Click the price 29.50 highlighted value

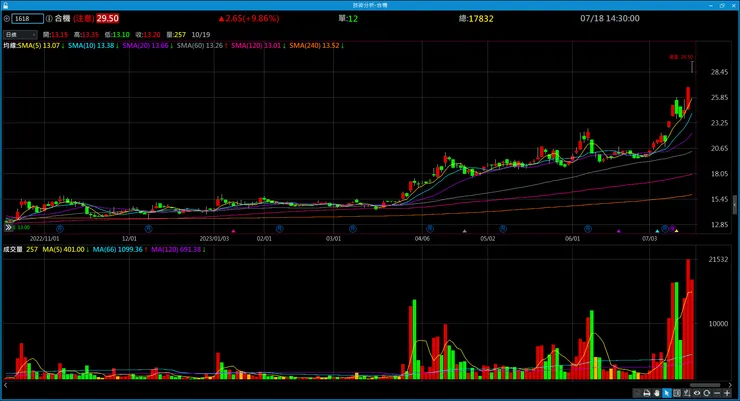(x=108, y=18)
